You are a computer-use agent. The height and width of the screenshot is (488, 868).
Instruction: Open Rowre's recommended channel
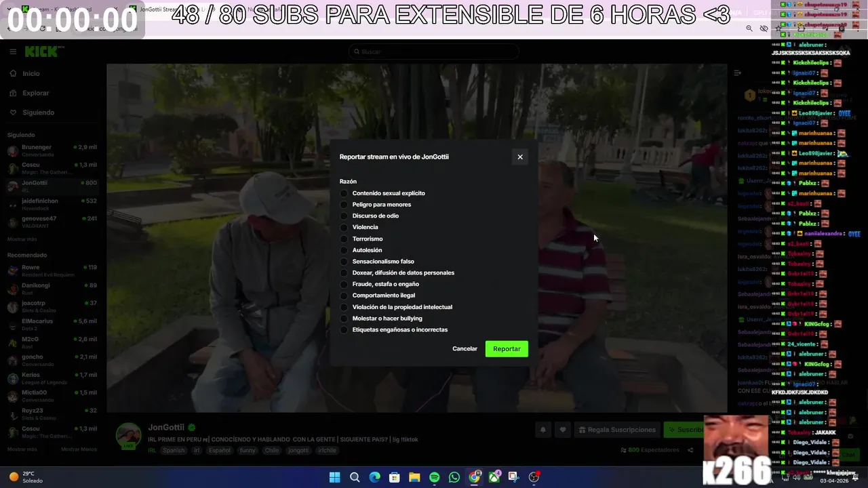pos(53,270)
